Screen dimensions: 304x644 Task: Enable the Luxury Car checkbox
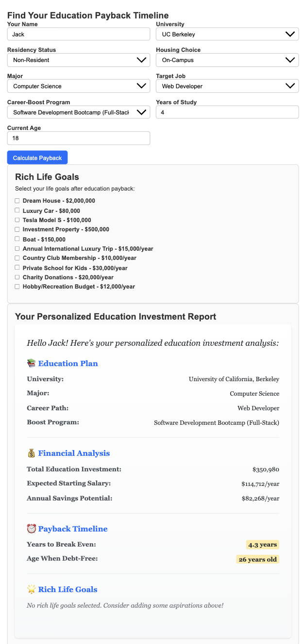pyautogui.click(x=17, y=210)
